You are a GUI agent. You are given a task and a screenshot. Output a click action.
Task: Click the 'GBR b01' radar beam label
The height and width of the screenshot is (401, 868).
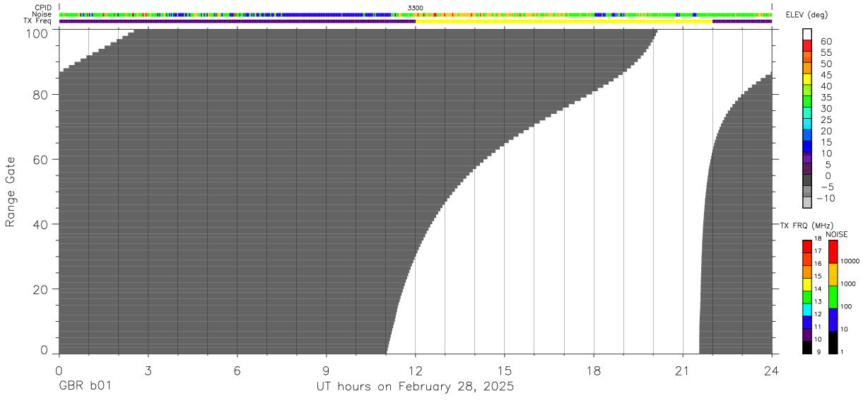coord(85,387)
